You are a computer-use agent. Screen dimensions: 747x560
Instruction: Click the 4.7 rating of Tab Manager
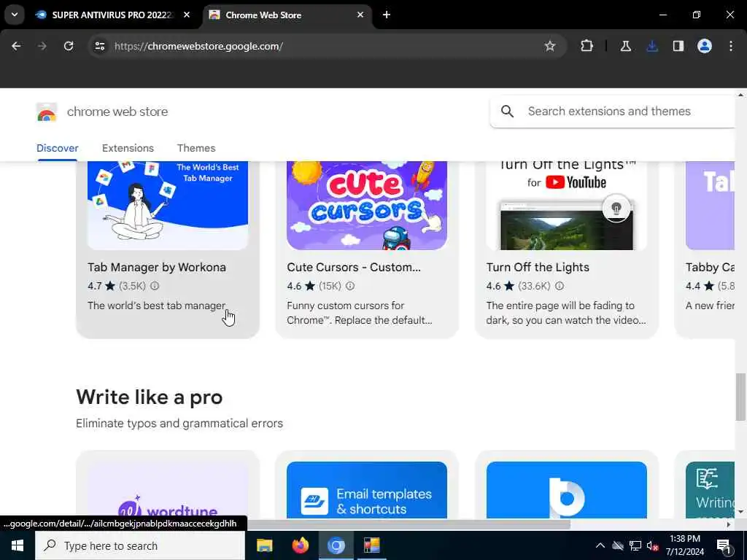pyautogui.click(x=94, y=286)
